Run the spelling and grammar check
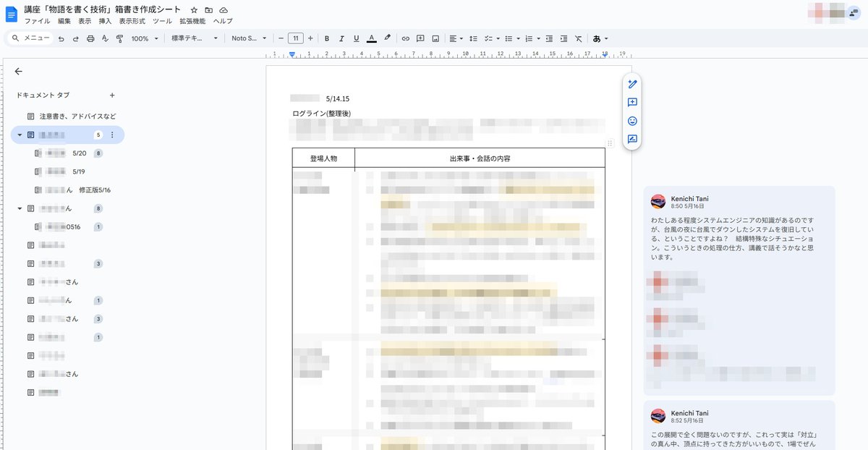The image size is (868, 450). pos(106,38)
